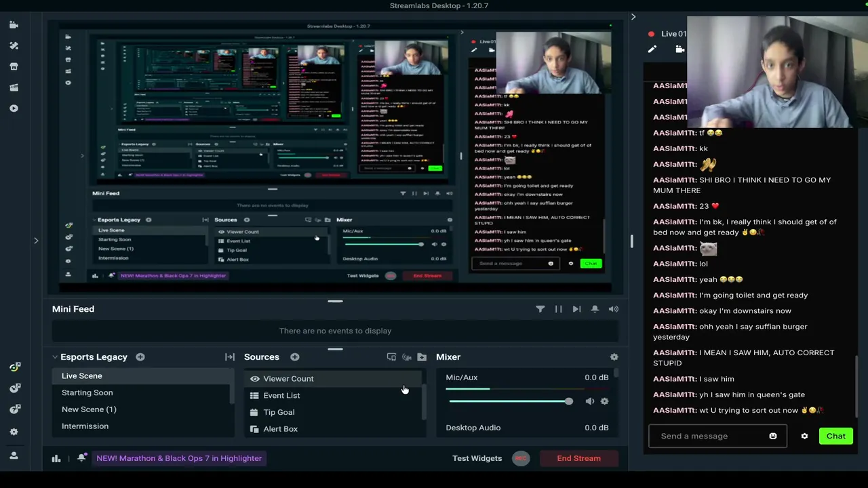Image resolution: width=868 pixels, height=488 pixels.
Task: Pause the Mini Feed alert queue
Action: pos(558,309)
